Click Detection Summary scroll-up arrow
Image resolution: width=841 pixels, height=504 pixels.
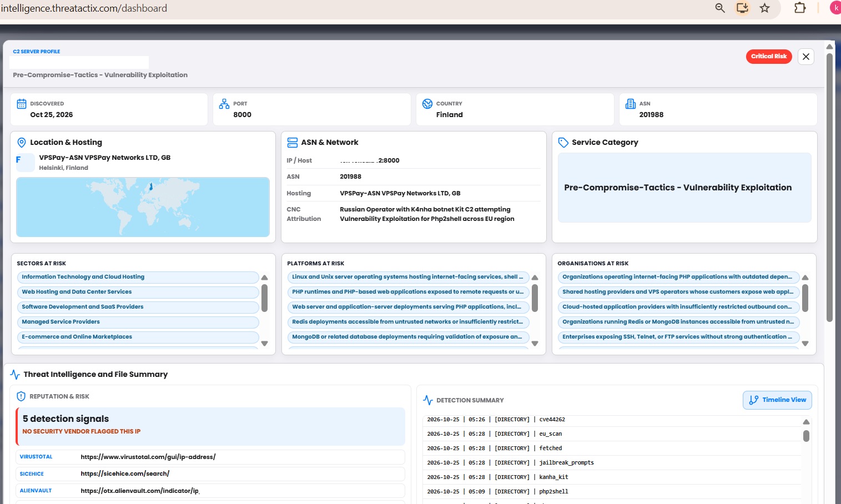coord(806,422)
